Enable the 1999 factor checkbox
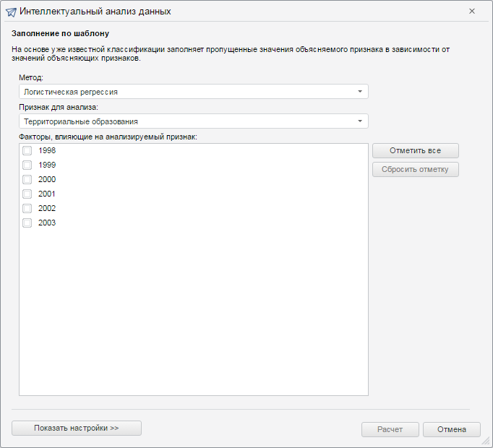The height and width of the screenshot is (448, 493). coord(27,165)
